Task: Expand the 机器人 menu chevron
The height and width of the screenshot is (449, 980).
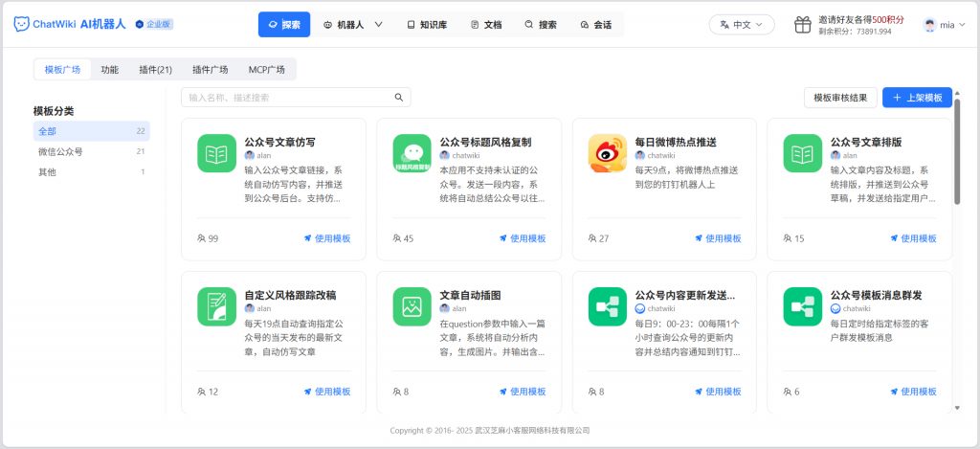Action: [378, 25]
